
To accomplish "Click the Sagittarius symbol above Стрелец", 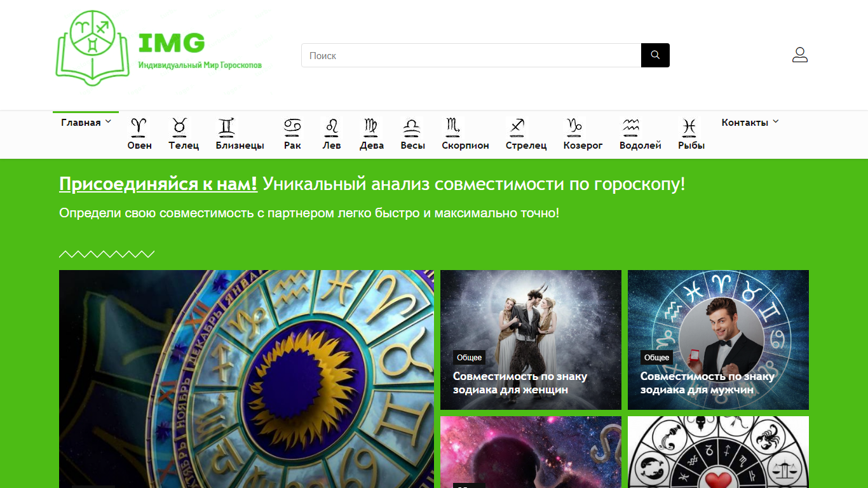I will [x=516, y=127].
